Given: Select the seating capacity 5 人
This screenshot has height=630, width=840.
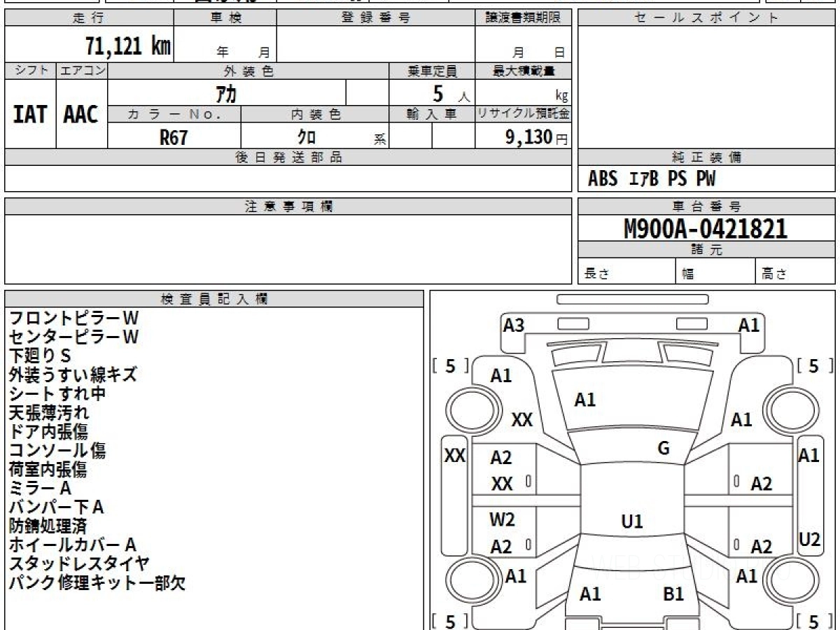Looking at the screenshot, I should coord(451,94).
